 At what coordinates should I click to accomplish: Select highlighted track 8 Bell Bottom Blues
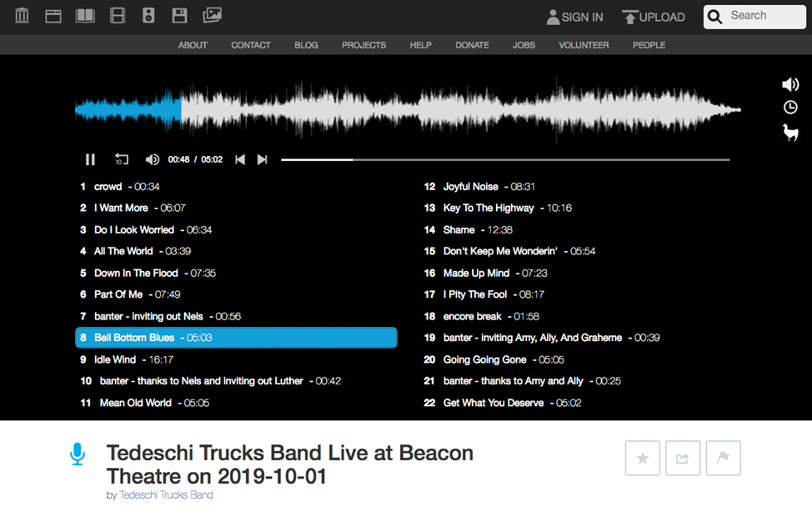tap(236, 338)
